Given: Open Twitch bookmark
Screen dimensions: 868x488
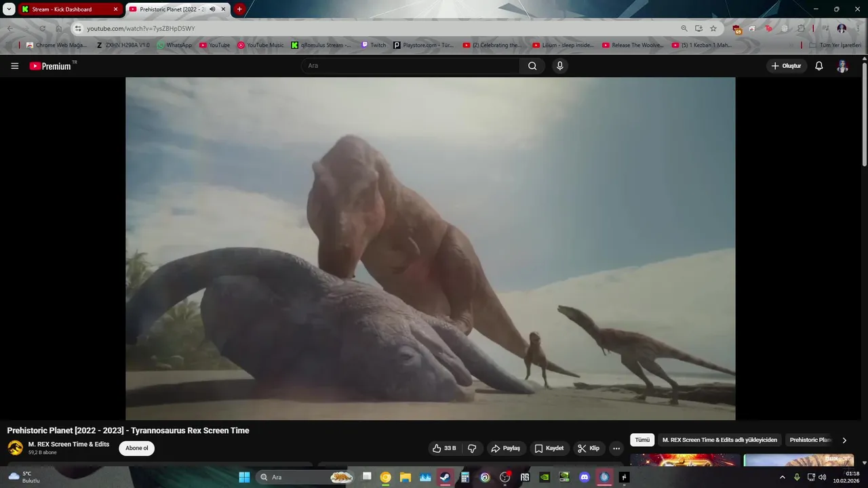Looking at the screenshot, I should [374, 45].
